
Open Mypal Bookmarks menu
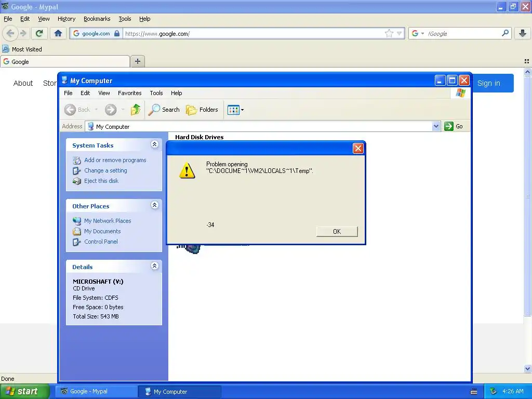(97, 19)
